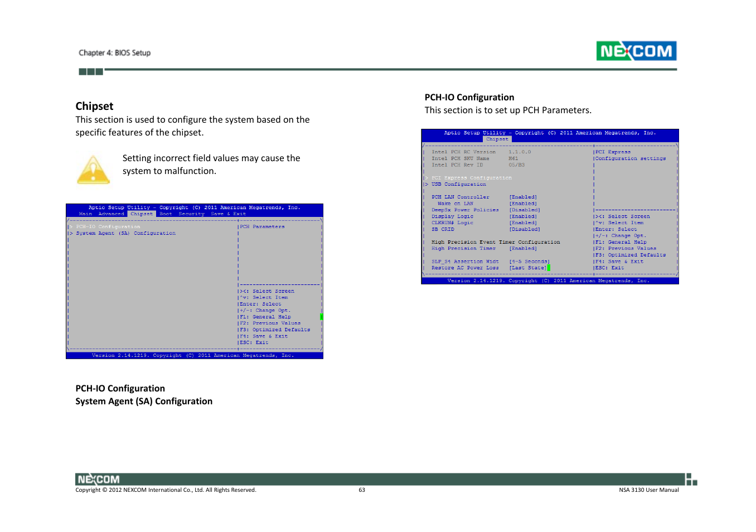756x532 pixels.
Task: Click ESC: Exit in PCH-IO screen
Action: (610, 268)
